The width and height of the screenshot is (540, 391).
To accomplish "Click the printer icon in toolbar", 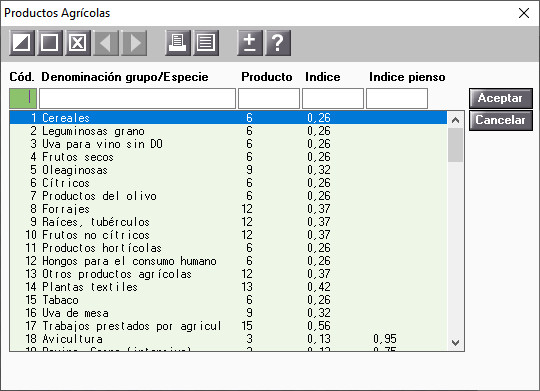I will click(178, 43).
